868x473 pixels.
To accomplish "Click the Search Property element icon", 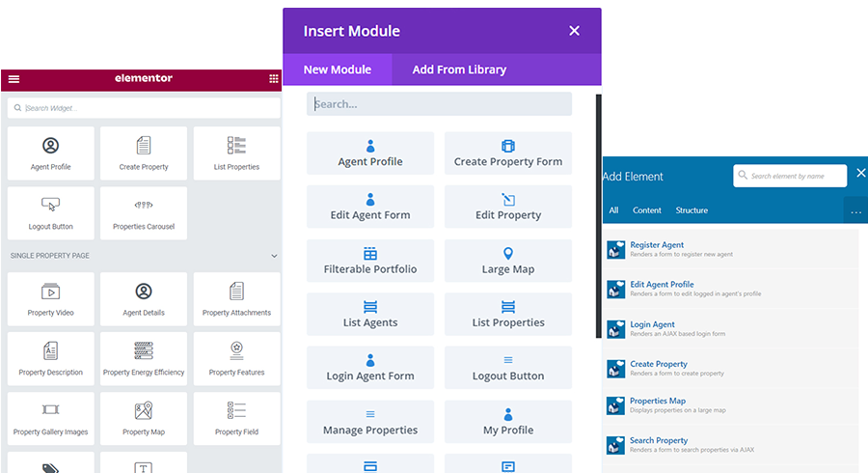I will tap(615, 445).
